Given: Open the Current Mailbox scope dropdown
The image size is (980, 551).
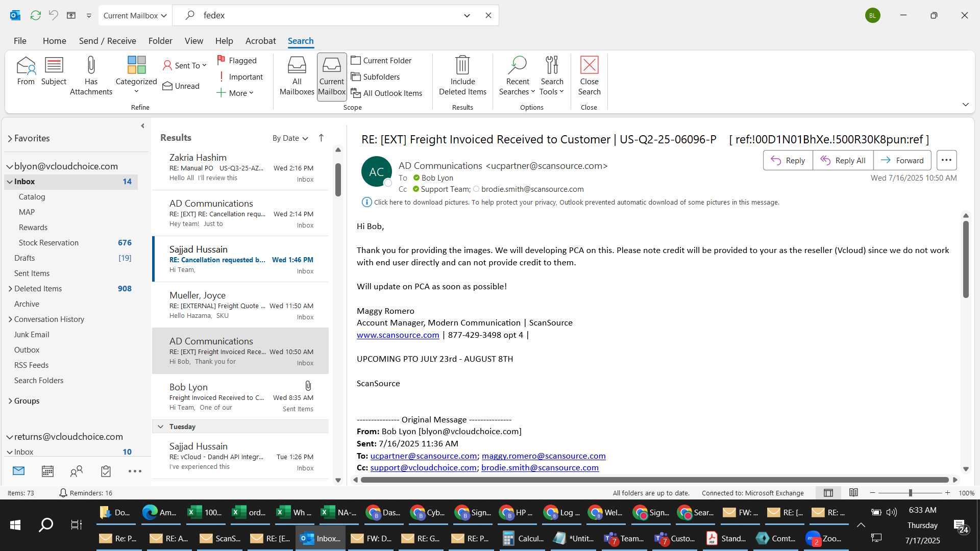Looking at the screenshot, I should 135,15.
